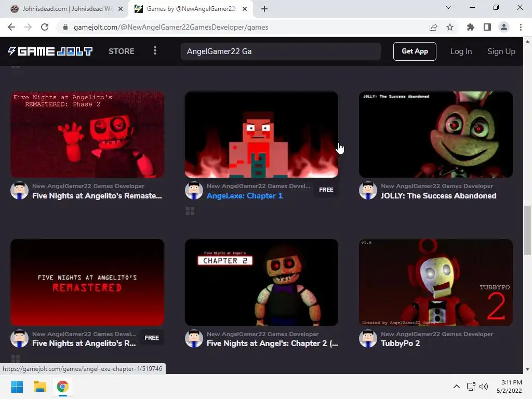Click developer avatar beside Five Nights at Angelito's R...
Viewport: 532px width, 399px height.
[x=19, y=339]
